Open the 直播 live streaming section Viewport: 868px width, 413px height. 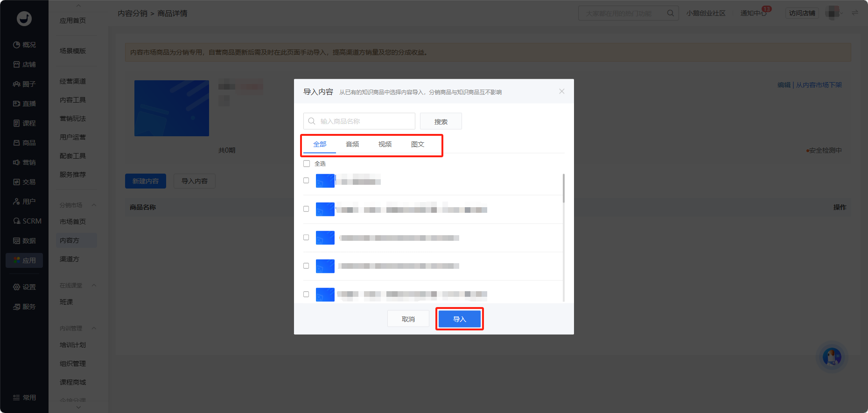(x=24, y=104)
